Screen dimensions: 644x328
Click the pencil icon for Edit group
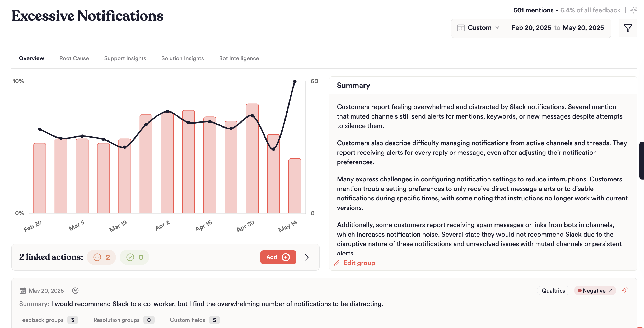click(x=337, y=263)
